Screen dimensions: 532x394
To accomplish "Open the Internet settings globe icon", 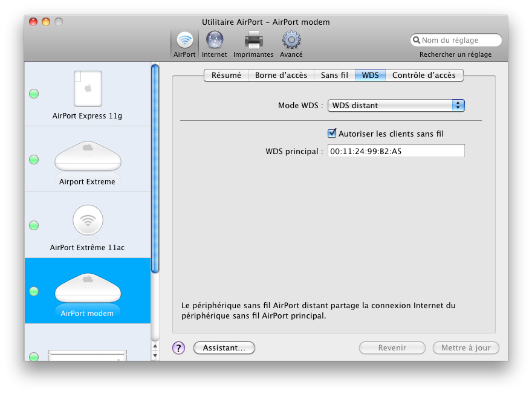I will [x=215, y=45].
